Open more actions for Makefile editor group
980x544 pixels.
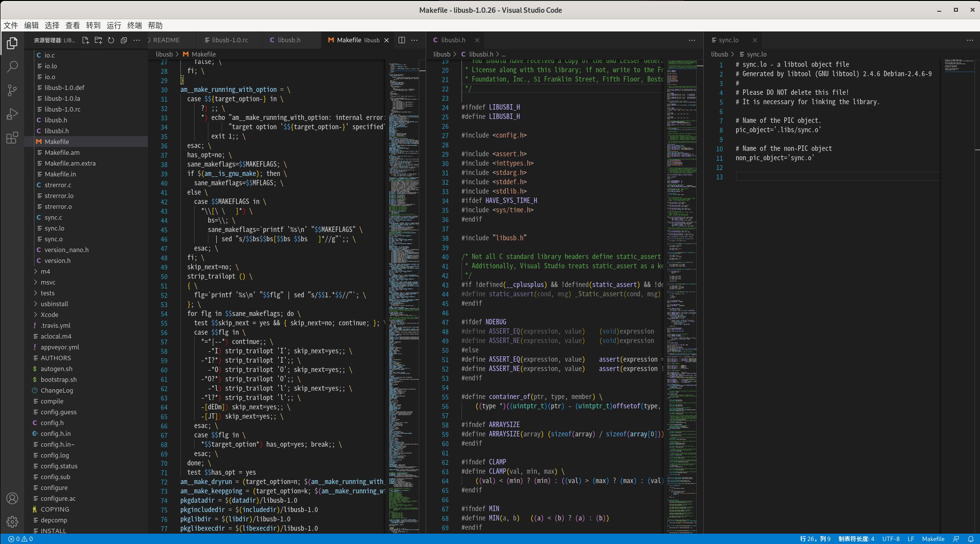coord(414,40)
